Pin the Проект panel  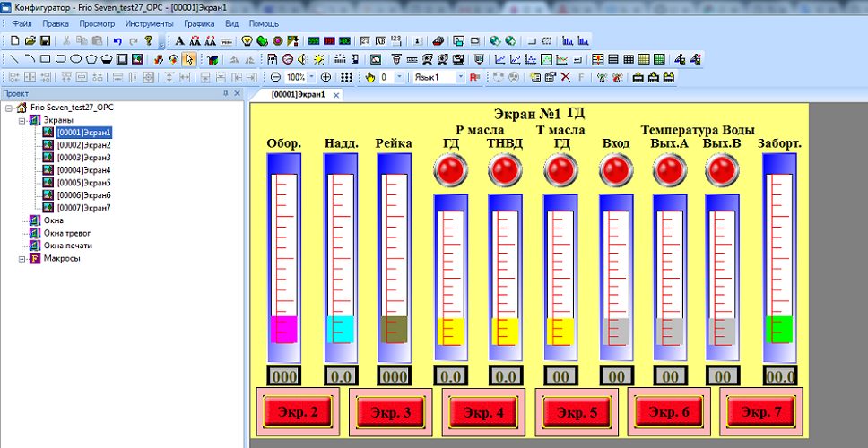226,93
